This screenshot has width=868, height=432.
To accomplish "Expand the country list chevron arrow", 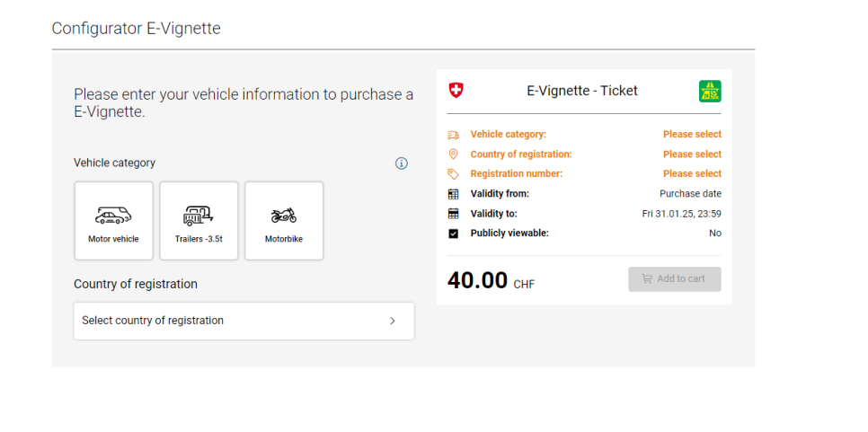I will coord(393,321).
